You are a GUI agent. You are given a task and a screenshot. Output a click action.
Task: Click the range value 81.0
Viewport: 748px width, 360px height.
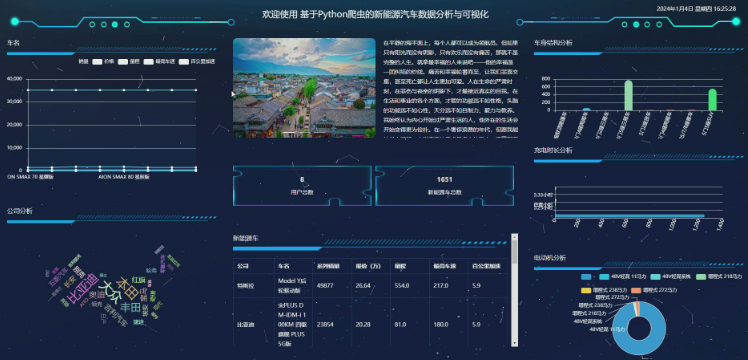coord(400,325)
